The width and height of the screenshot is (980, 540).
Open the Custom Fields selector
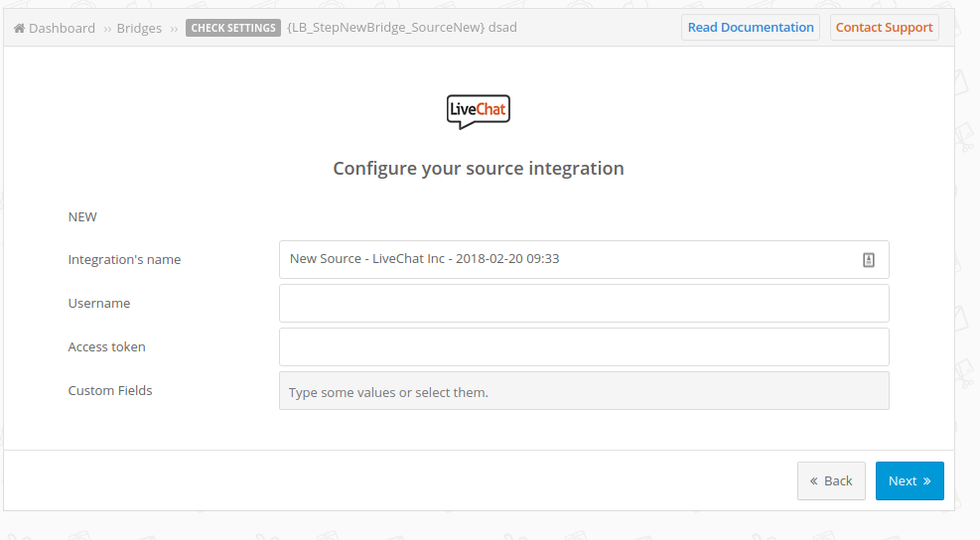(584, 391)
